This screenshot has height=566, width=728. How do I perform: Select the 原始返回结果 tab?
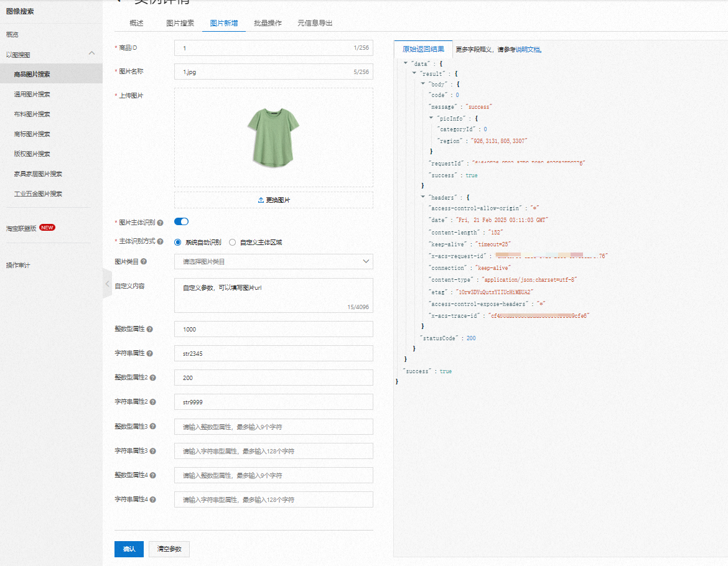click(423, 49)
